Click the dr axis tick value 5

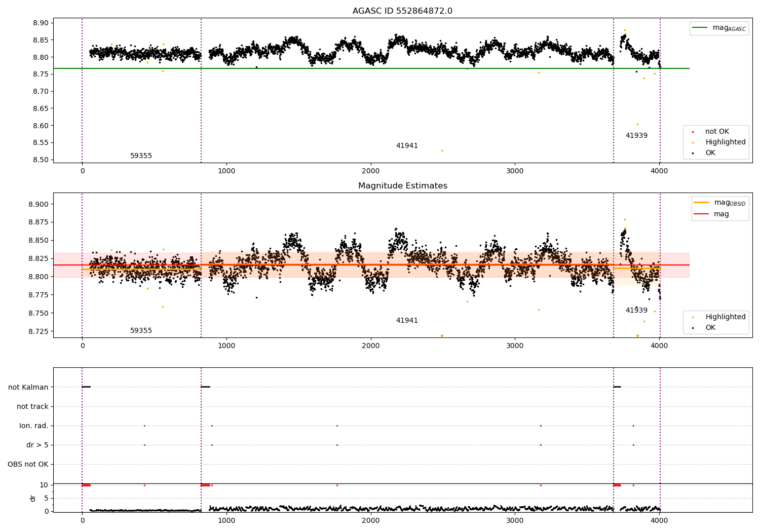pyautogui.click(x=46, y=499)
